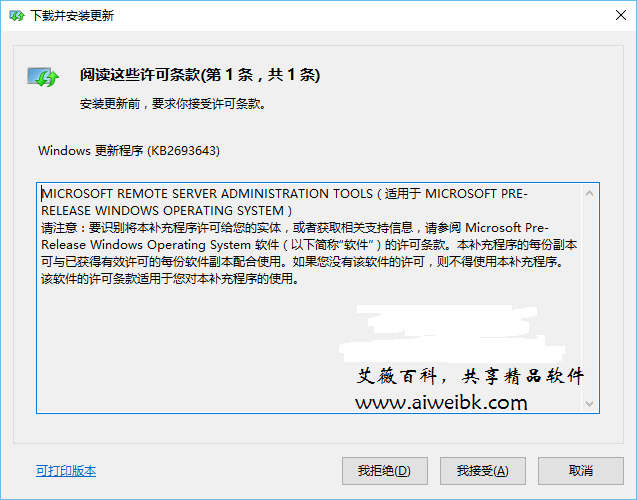Cancel with the 取消 button

[581, 471]
